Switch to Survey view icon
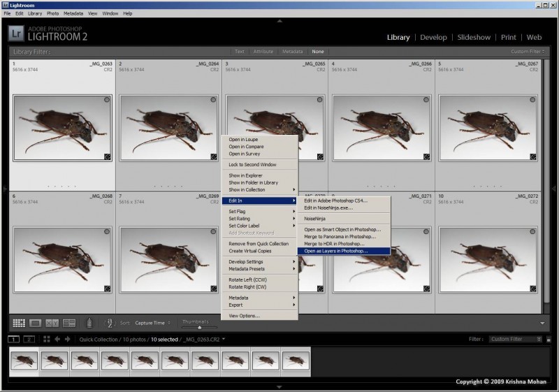This screenshot has width=559, height=392. 68,323
